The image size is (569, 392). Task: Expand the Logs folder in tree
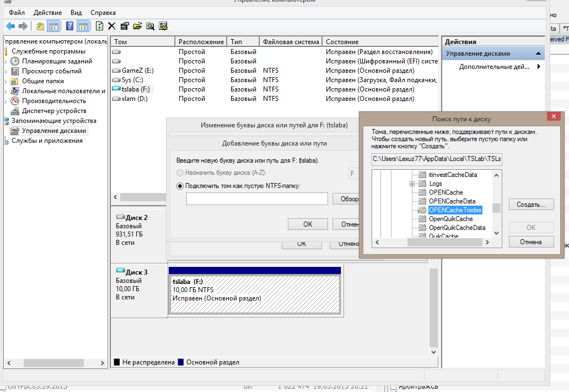412,184
